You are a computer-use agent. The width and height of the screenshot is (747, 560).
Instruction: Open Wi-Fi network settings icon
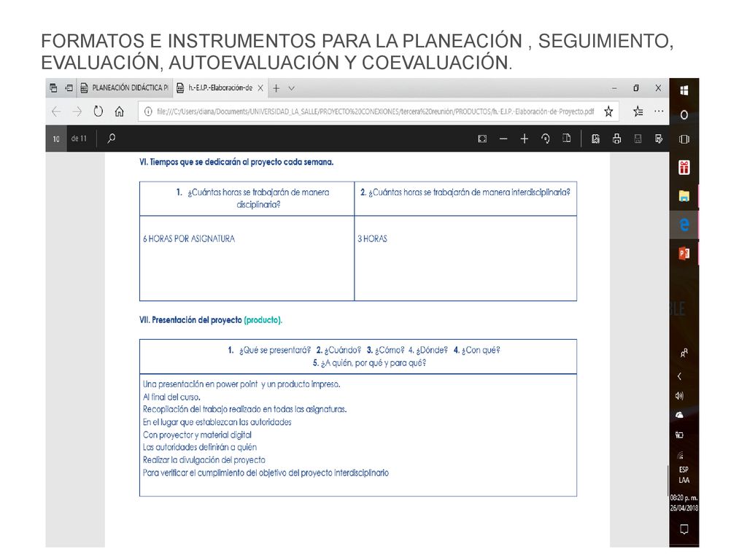(x=680, y=455)
